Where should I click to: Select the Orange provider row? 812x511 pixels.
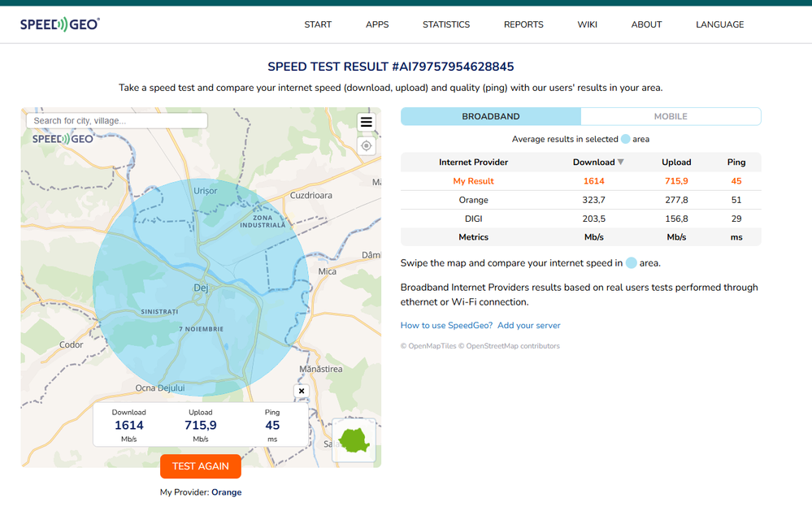click(x=581, y=200)
